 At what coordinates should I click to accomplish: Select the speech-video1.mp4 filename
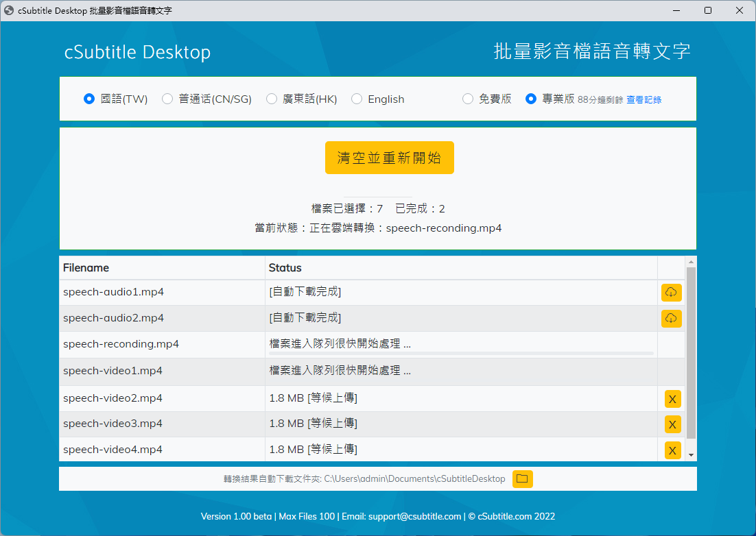pyautogui.click(x=113, y=371)
